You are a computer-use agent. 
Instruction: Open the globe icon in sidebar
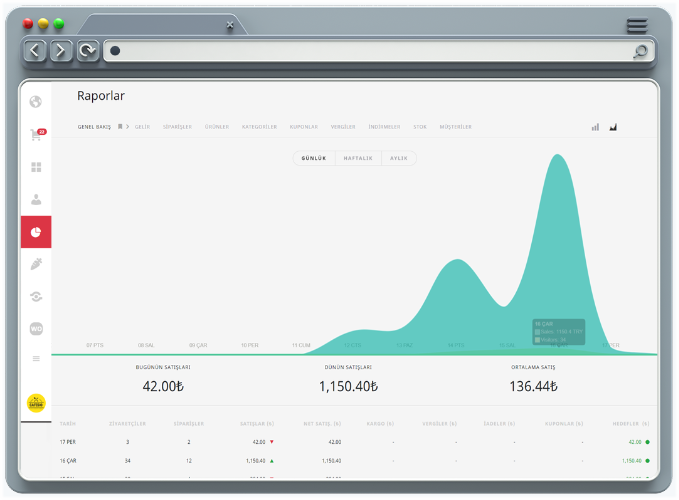(36, 102)
